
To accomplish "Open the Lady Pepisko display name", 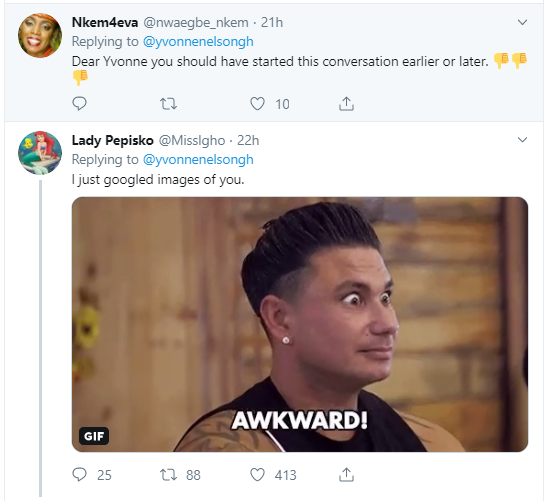I will [112, 141].
